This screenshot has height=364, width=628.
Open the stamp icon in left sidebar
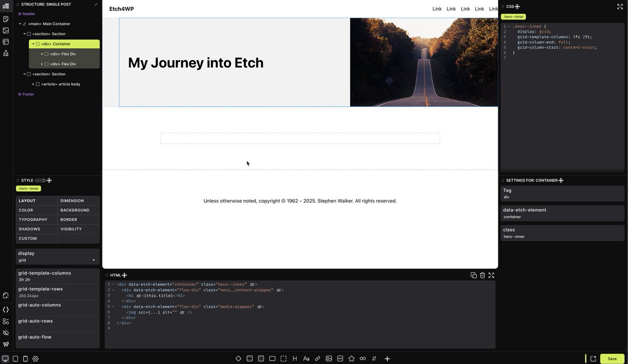click(6, 53)
